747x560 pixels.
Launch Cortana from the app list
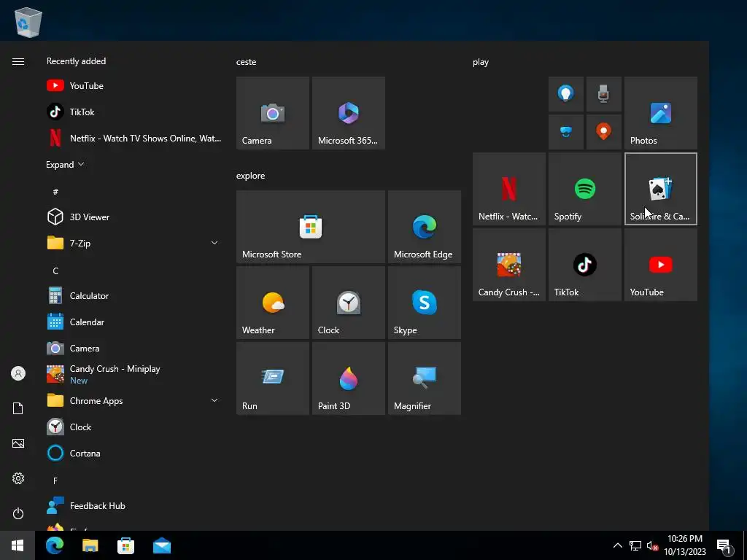pyautogui.click(x=135, y=454)
